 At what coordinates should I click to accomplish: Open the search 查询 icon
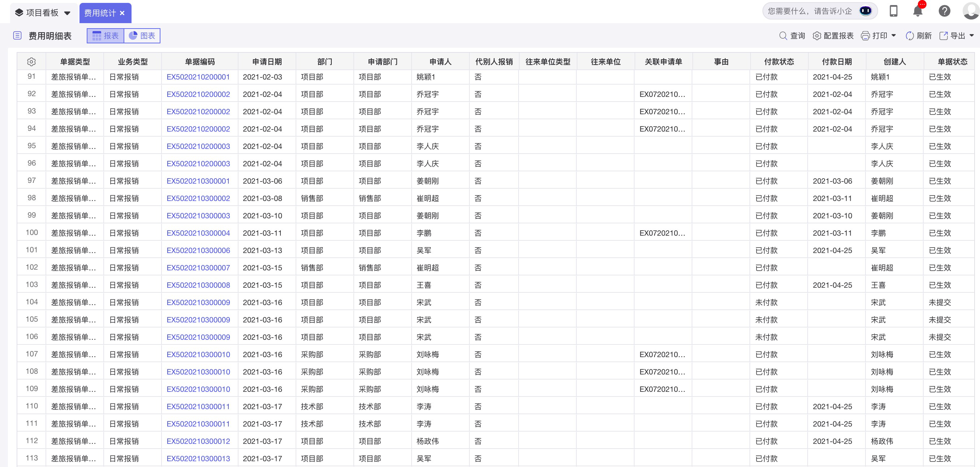point(783,35)
